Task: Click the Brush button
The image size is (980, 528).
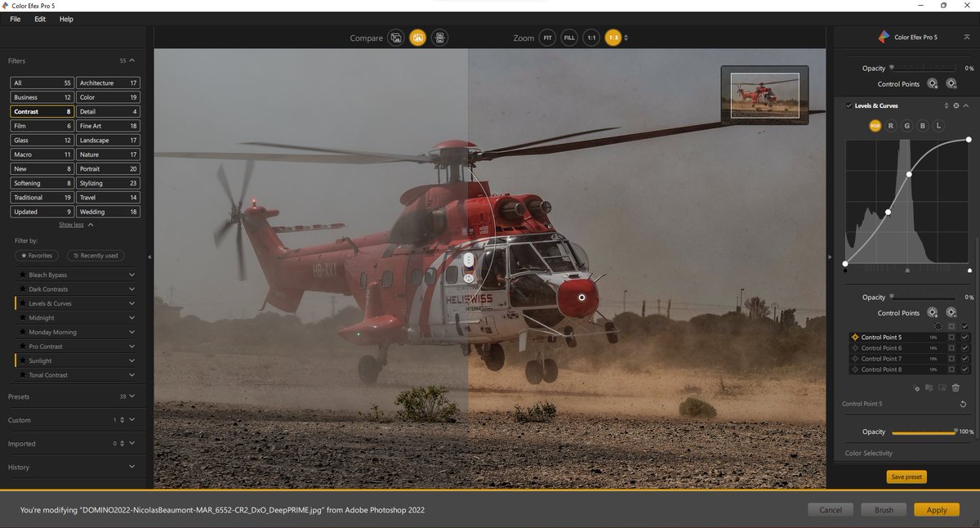Action: [884, 510]
